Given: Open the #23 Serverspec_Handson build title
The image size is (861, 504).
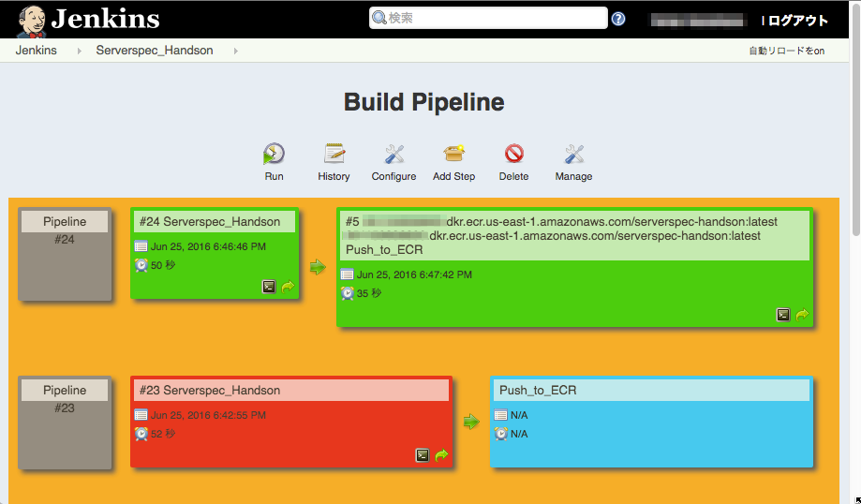Looking at the screenshot, I should [x=210, y=391].
